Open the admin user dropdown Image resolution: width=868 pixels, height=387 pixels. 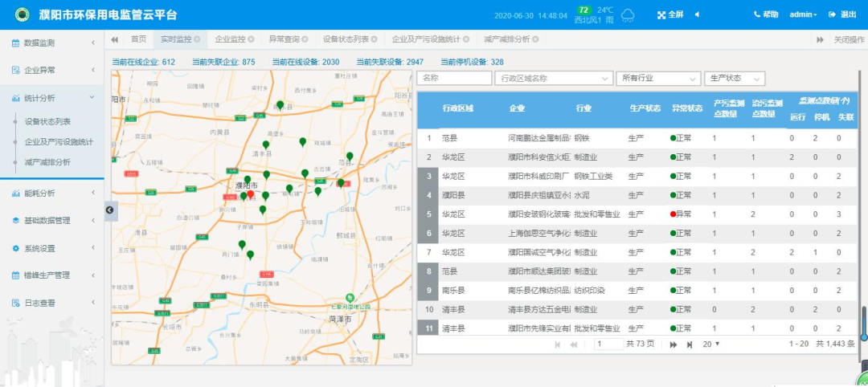(803, 15)
